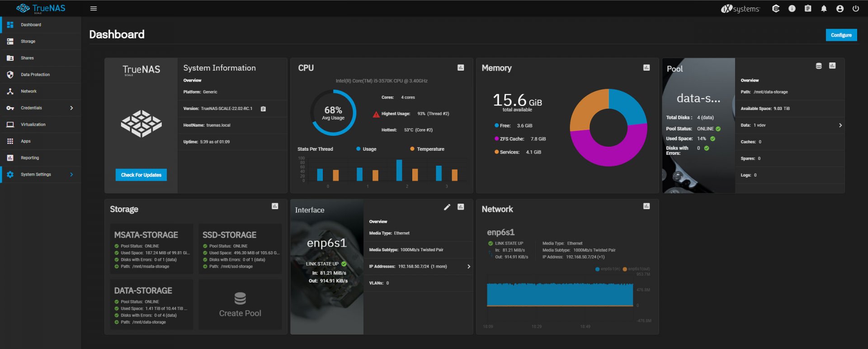Click the Free blue legend dot in Memory

496,126
